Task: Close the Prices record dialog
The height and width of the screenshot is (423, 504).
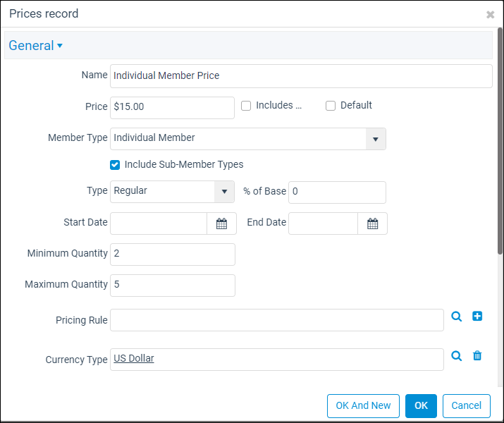Action: coord(490,15)
